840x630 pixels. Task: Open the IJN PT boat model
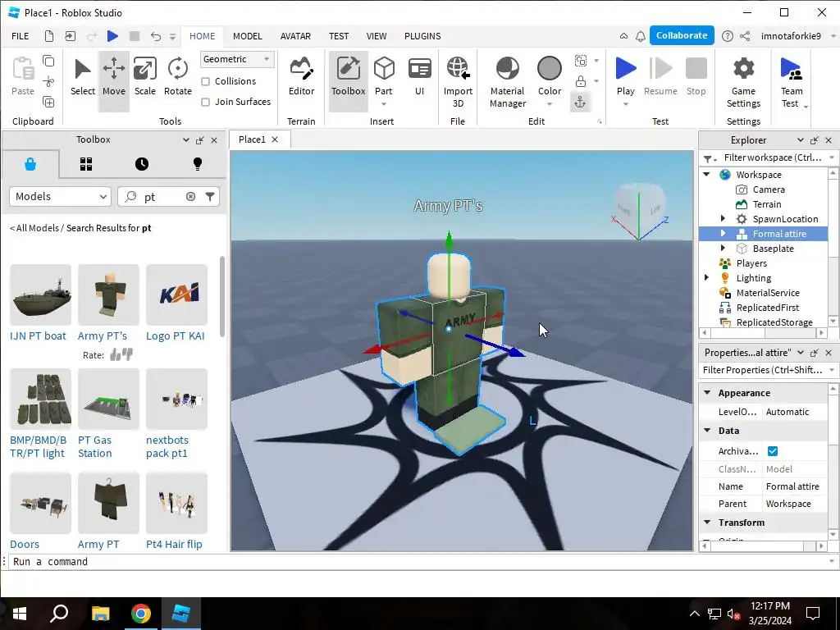click(40, 294)
